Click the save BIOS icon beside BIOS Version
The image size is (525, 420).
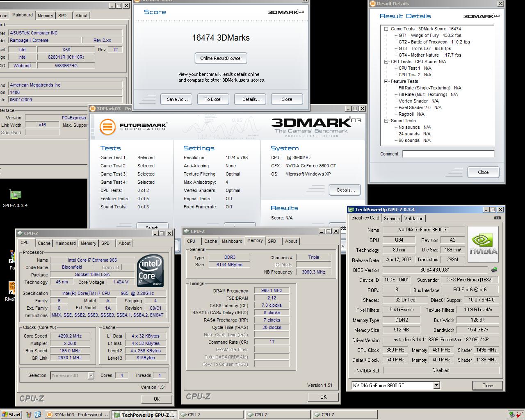click(x=494, y=270)
